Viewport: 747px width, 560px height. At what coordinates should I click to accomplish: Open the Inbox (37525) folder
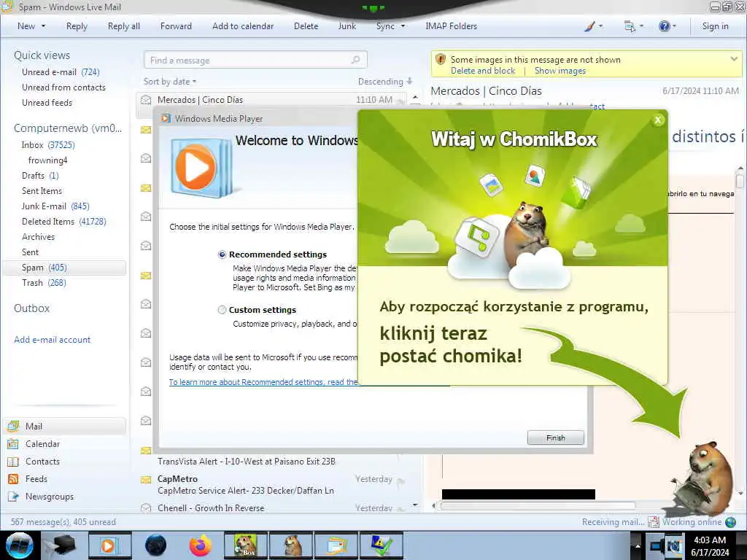(x=48, y=145)
